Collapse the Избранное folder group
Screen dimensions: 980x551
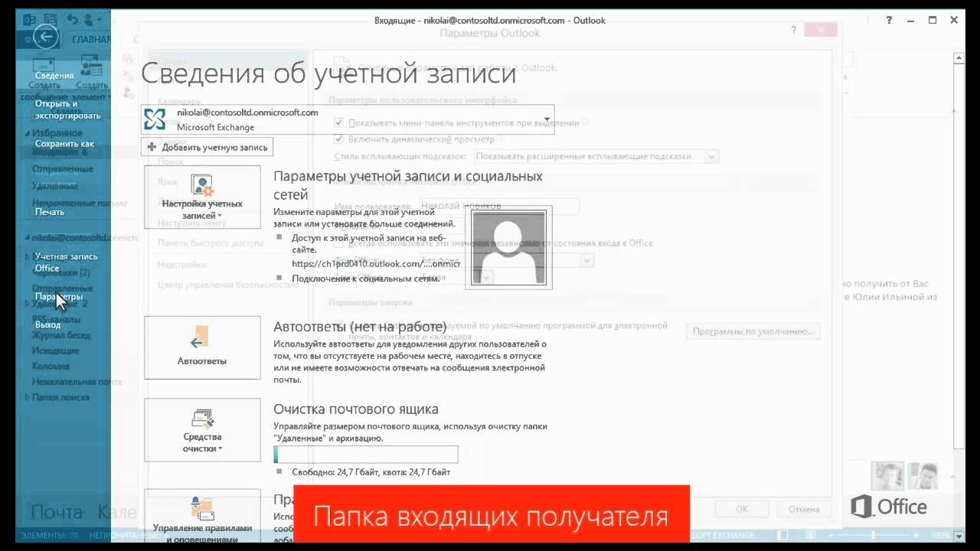(28, 133)
